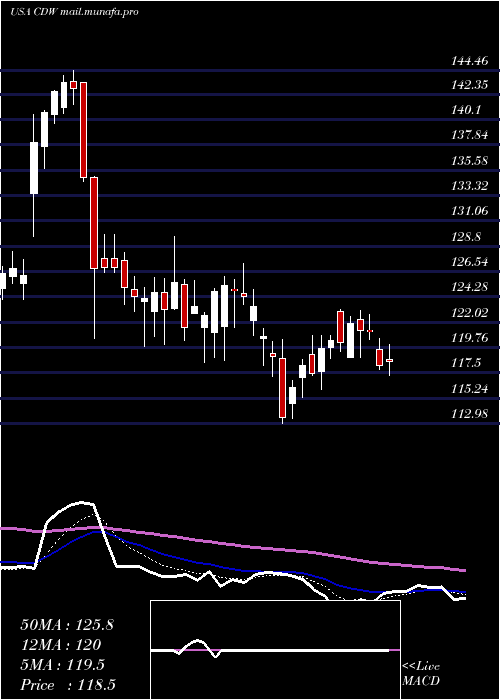Click the tallest red candlestick near the 142.35 high
Viewport: 500px width, 700px height.
click(83, 130)
